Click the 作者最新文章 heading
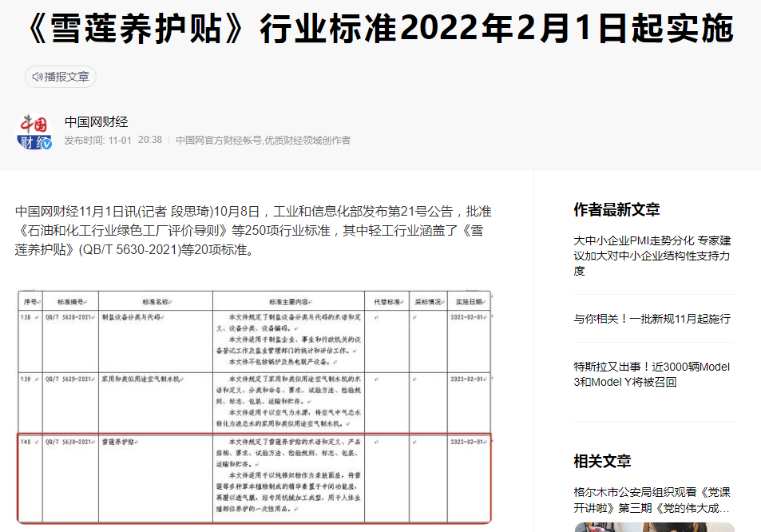The height and width of the screenshot is (532, 761). click(x=616, y=209)
